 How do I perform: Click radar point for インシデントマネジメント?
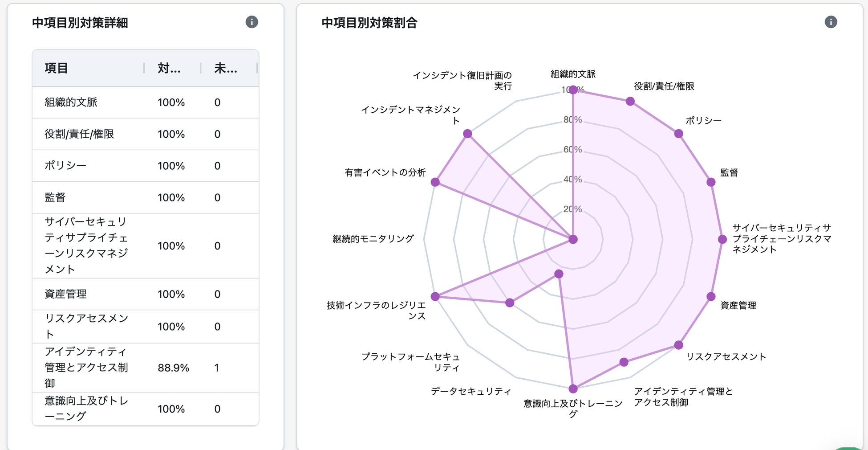[x=467, y=134]
